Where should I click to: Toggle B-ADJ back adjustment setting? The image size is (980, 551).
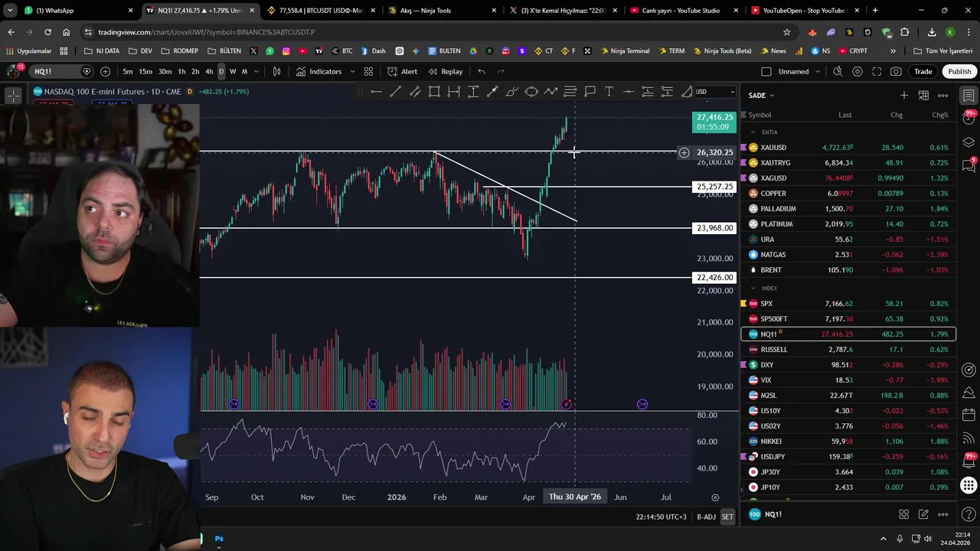[x=706, y=517]
